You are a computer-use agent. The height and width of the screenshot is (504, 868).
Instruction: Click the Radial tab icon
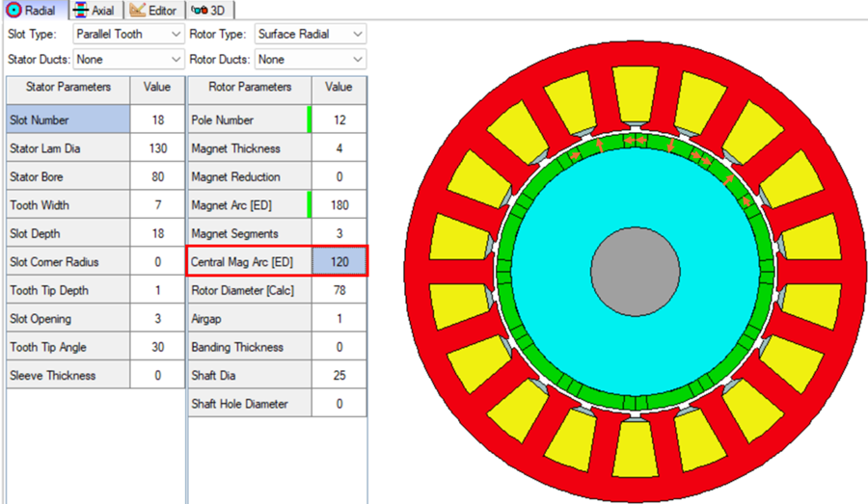14,10
